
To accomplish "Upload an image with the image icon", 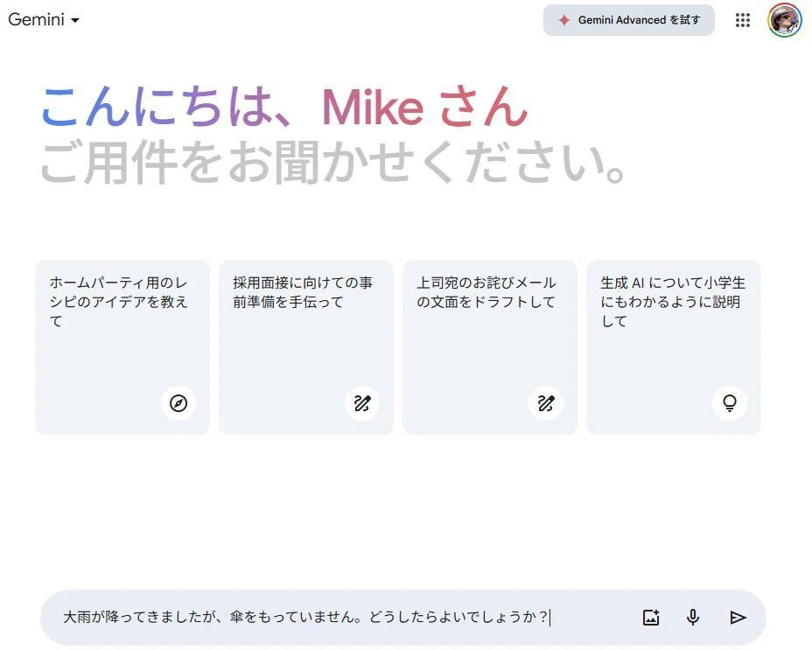I will click(x=651, y=618).
